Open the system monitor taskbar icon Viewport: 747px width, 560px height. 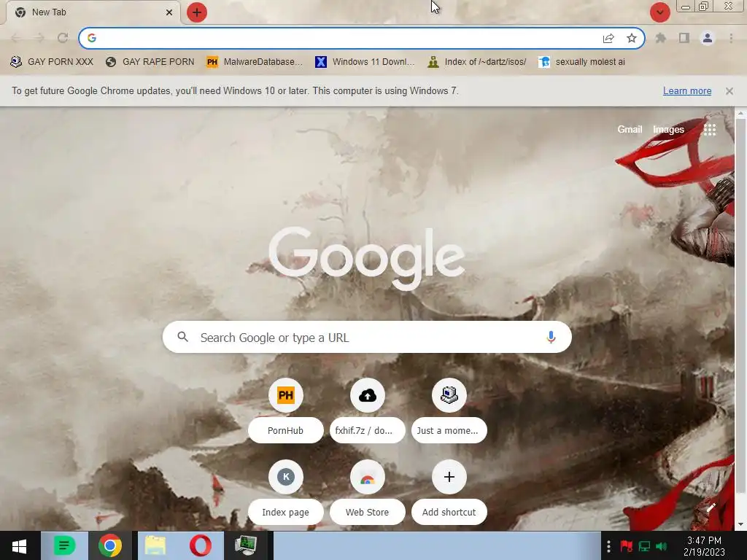tap(246, 545)
